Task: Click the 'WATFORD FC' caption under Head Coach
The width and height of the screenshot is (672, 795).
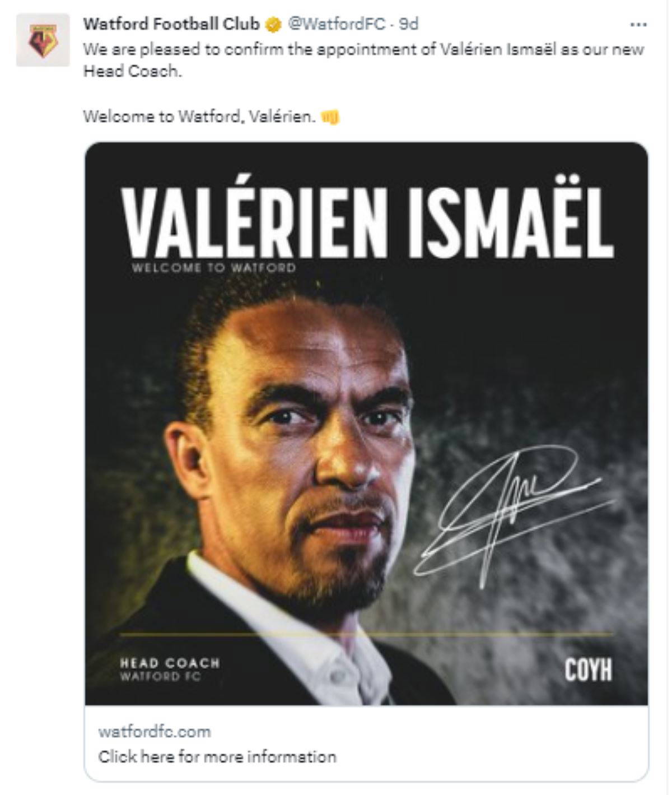Action: [160, 677]
